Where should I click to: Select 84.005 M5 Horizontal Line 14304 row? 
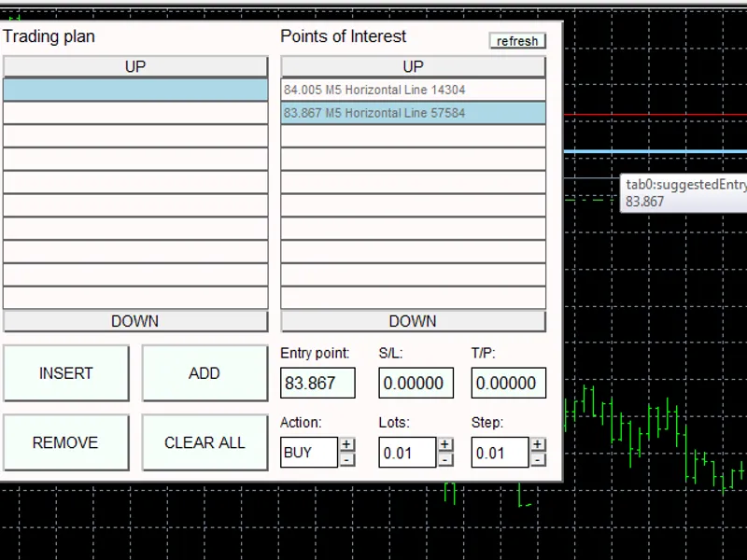coord(413,90)
